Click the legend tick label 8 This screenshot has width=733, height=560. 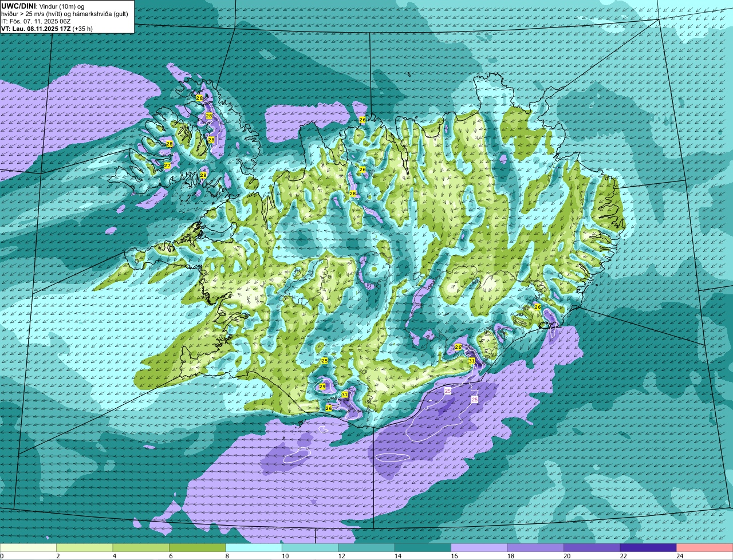tap(227, 556)
